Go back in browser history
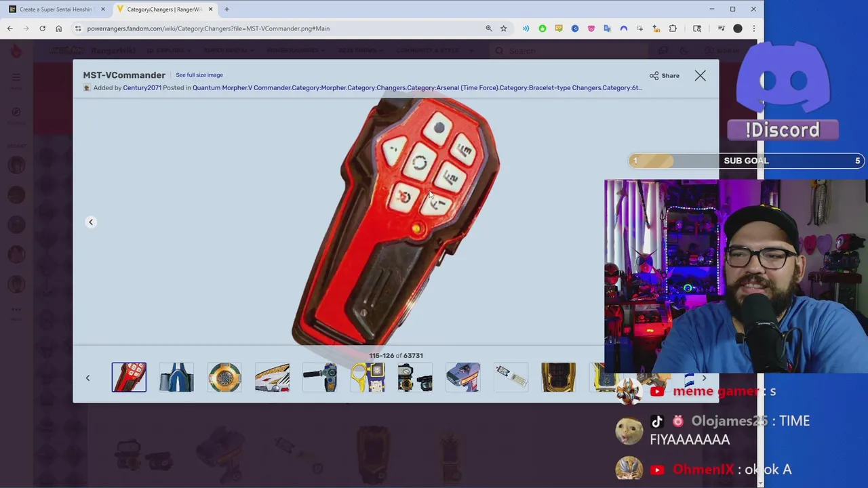The width and height of the screenshot is (868, 488). [10, 28]
